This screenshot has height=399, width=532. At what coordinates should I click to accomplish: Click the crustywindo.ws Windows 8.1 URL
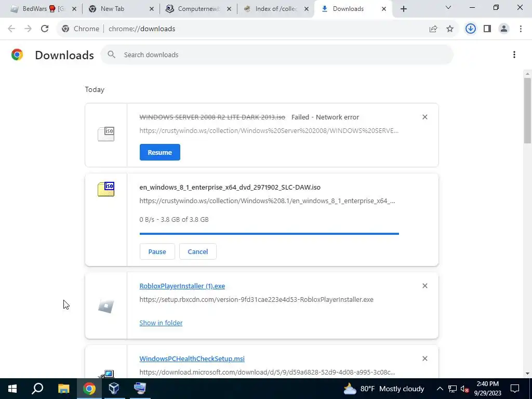tap(267, 201)
